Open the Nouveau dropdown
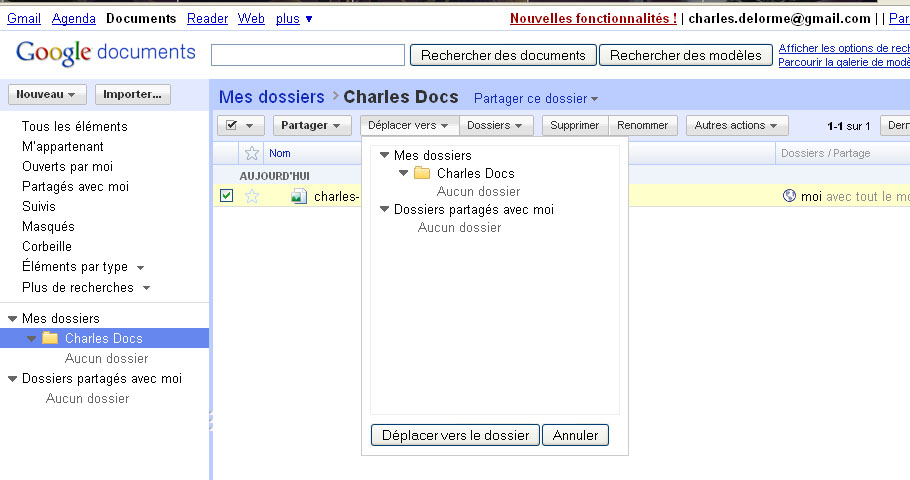Image resolution: width=910 pixels, height=480 pixels. pyautogui.click(x=47, y=95)
